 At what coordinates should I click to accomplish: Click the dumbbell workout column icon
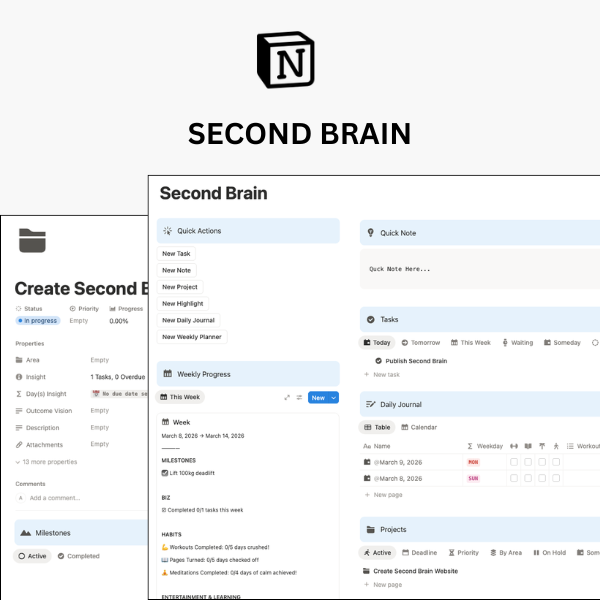click(514, 446)
